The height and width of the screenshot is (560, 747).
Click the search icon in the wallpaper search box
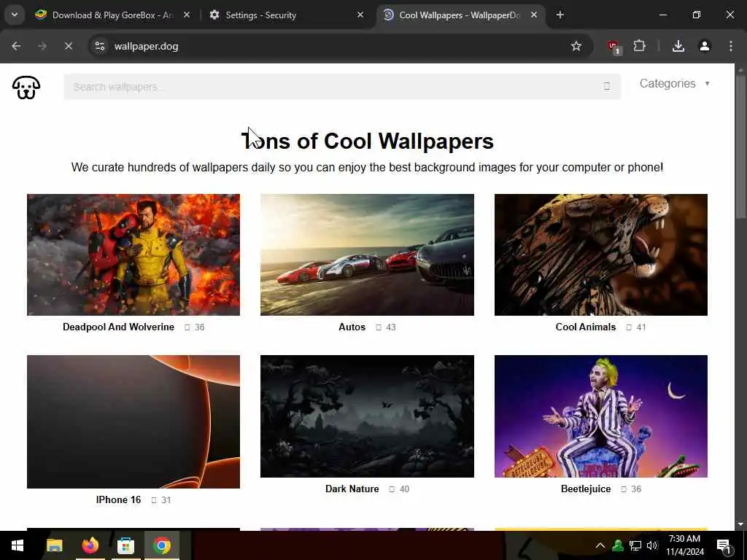coord(606,86)
